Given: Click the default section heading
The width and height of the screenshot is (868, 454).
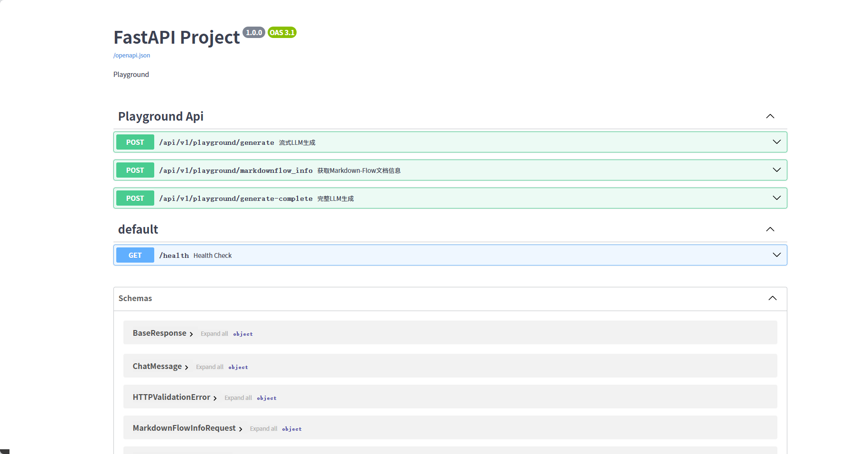Looking at the screenshot, I should tap(138, 229).
